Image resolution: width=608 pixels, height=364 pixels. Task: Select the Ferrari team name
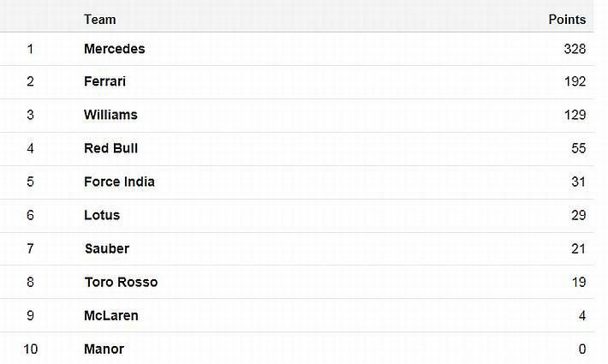pos(106,81)
